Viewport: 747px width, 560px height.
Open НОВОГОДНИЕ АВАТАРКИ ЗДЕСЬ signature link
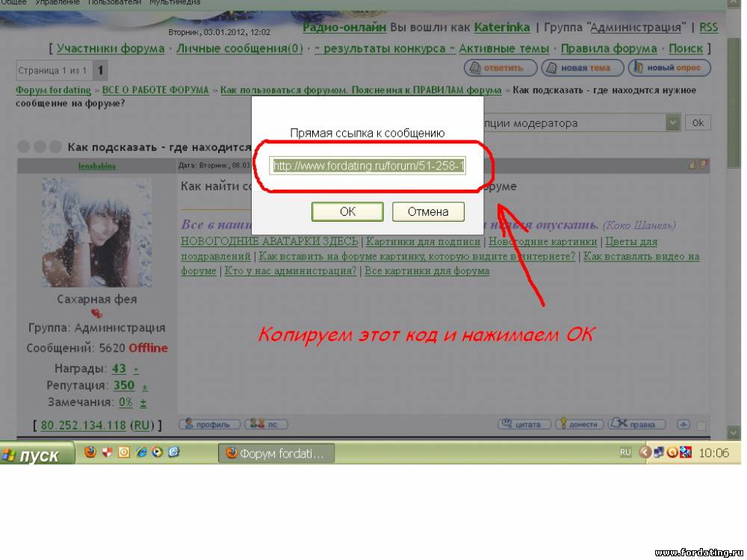point(269,242)
